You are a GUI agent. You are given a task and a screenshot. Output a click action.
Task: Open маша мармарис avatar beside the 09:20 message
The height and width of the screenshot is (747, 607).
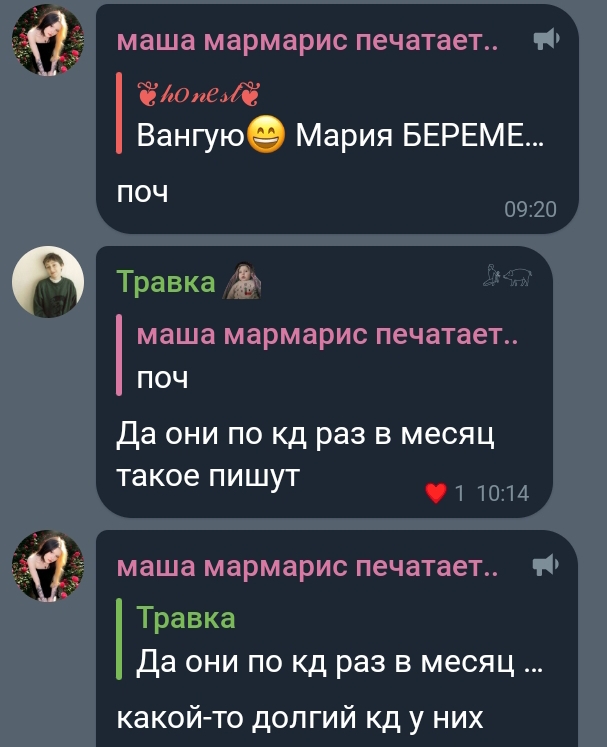pyautogui.click(x=48, y=40)
